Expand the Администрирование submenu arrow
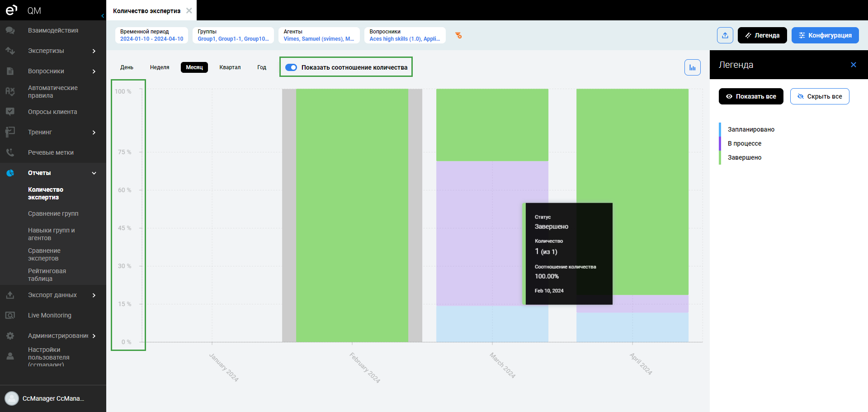 click(x=94, y=336)
